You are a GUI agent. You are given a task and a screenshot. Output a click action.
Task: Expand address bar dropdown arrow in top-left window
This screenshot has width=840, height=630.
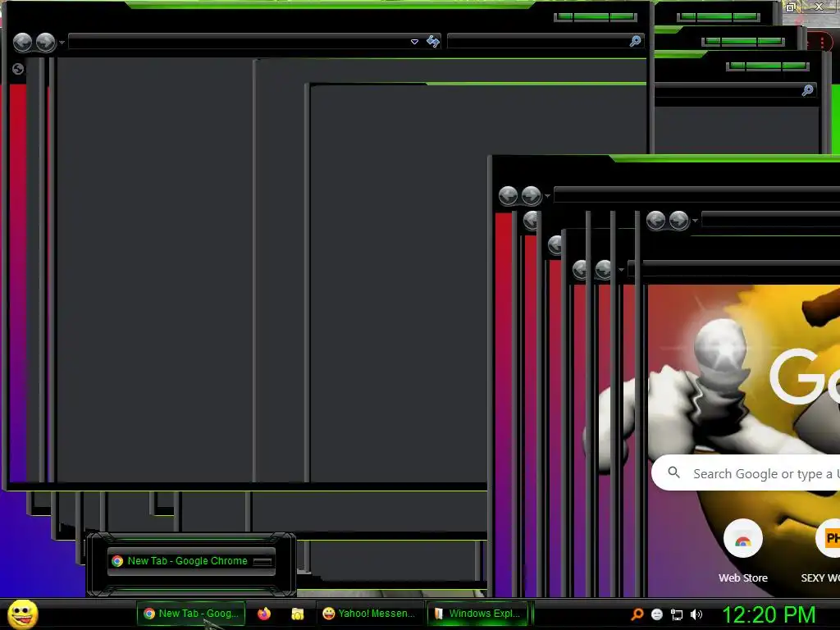tap(414, 42)
